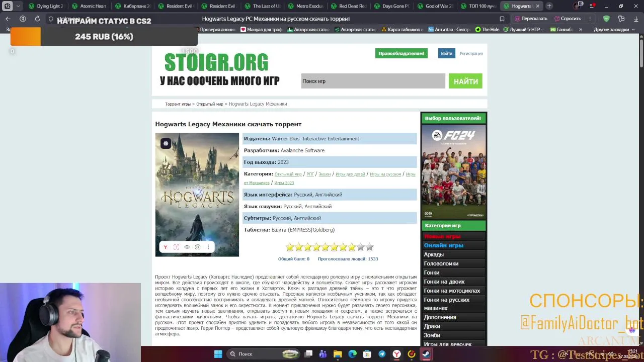Open the Мануал для траф bookmark

[261, 30]
